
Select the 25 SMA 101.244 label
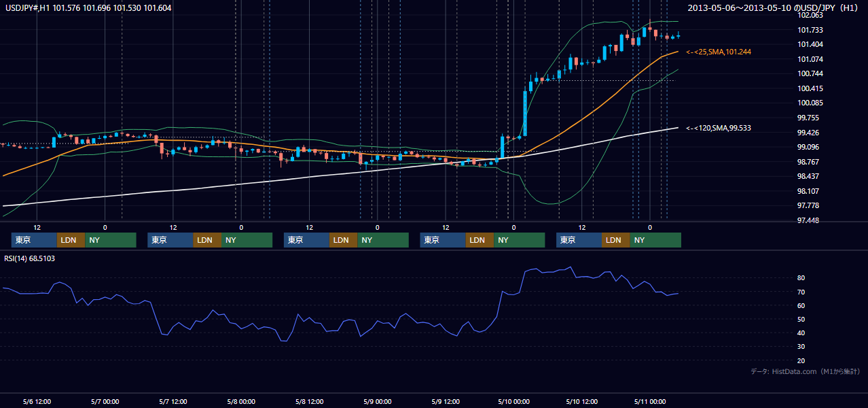coord(719,52)
